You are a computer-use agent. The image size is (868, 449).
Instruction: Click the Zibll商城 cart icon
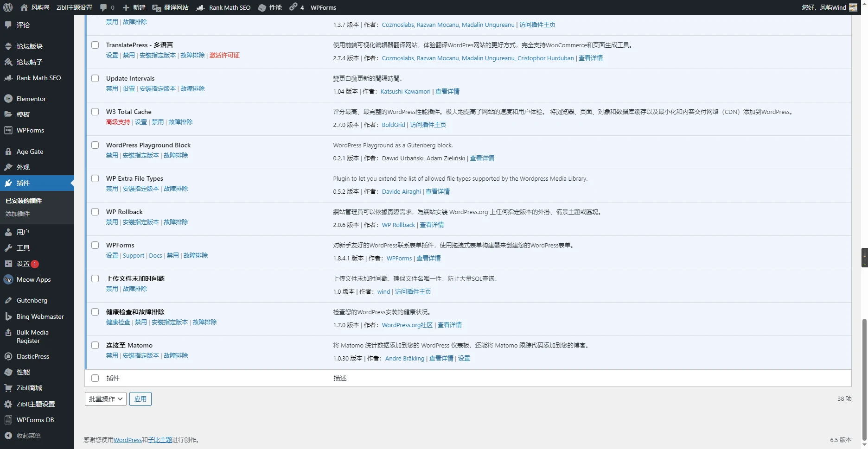click(8, 388)
